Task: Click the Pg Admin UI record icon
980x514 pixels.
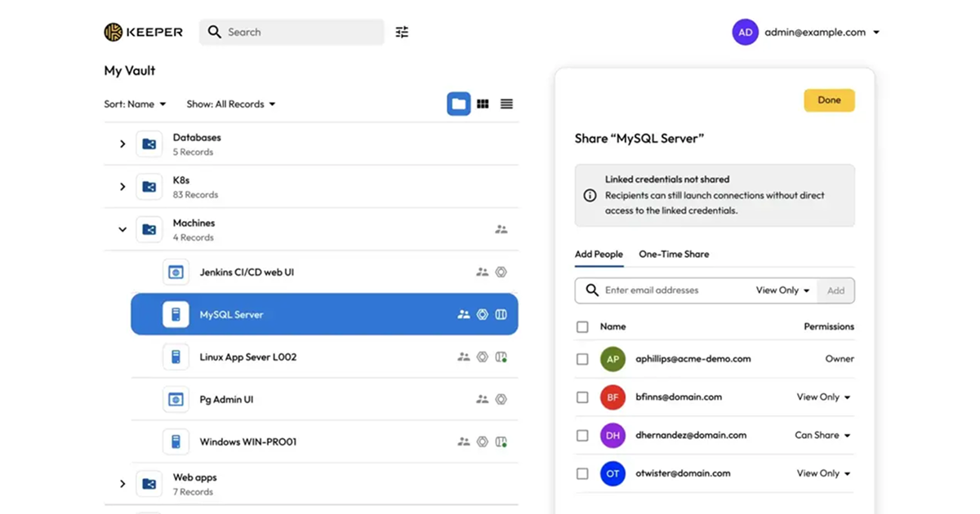Action: tap(176, 399)
